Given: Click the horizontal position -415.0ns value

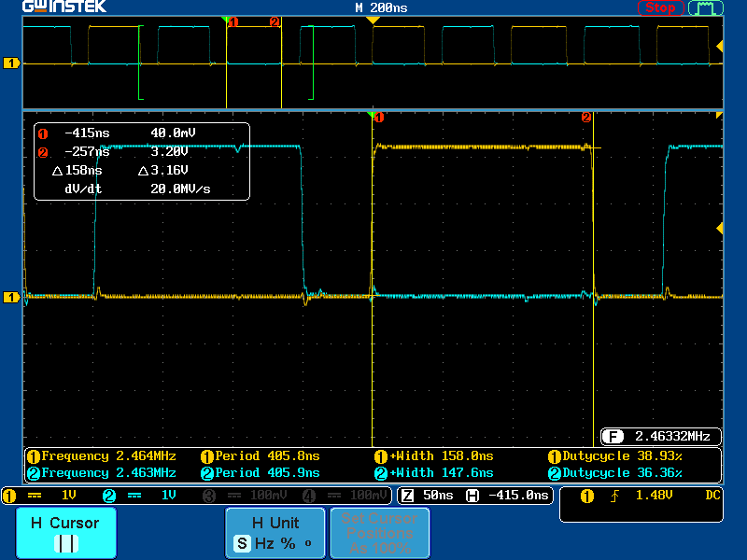Looking at the screenshot, I should (x=518, y=496).
